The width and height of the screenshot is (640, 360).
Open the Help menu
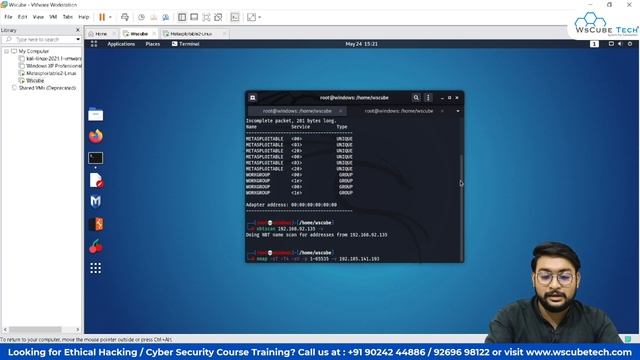pyautogui.click(x=83, y=17)
